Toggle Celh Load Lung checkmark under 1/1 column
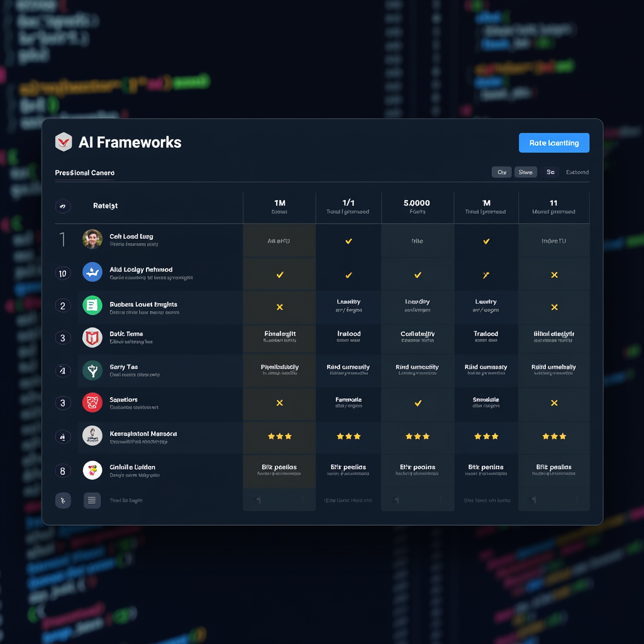Viewport: 644px width, 644px height. click(348, 241)
